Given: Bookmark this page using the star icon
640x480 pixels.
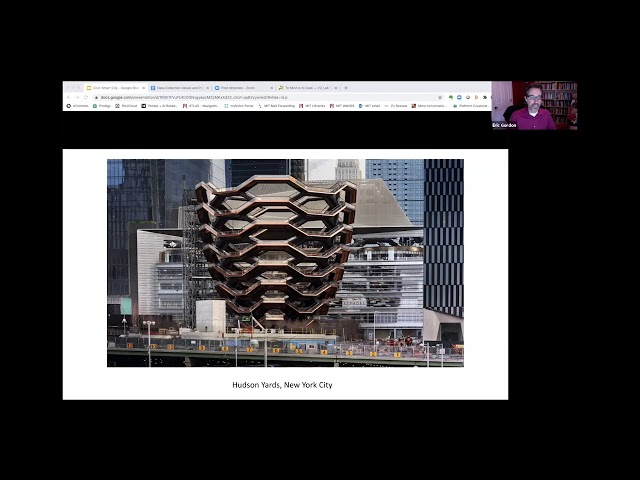Looking at the screenshot, I should click(440, 98).
